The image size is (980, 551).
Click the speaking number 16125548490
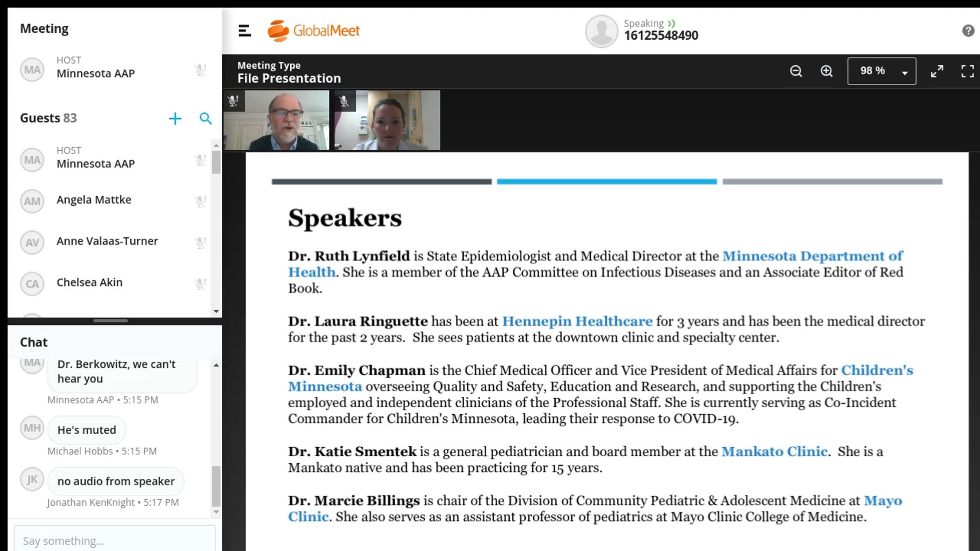tap(661, 36)
